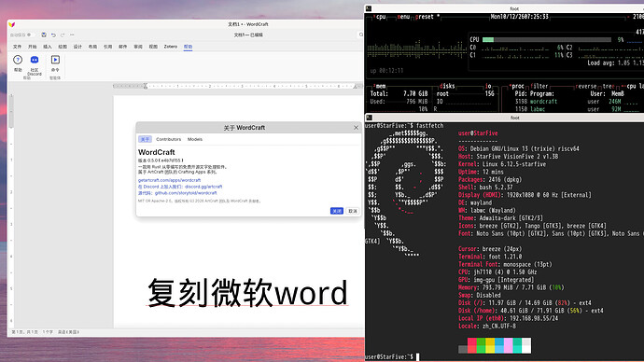Switch to the Models tab in dialog
Viewport: 644px width, 362px height.
(x=195, y=139)
